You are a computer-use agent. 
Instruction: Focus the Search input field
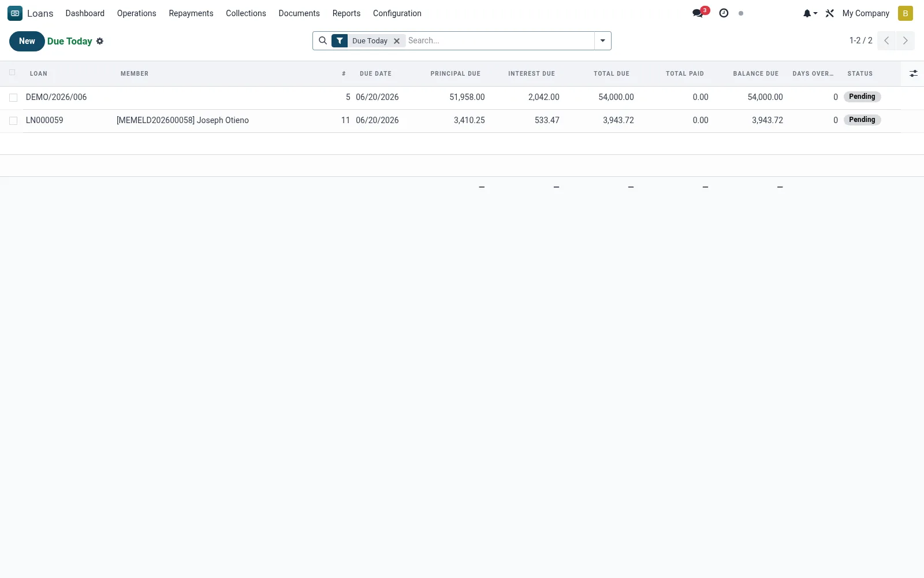click(500, 40)
